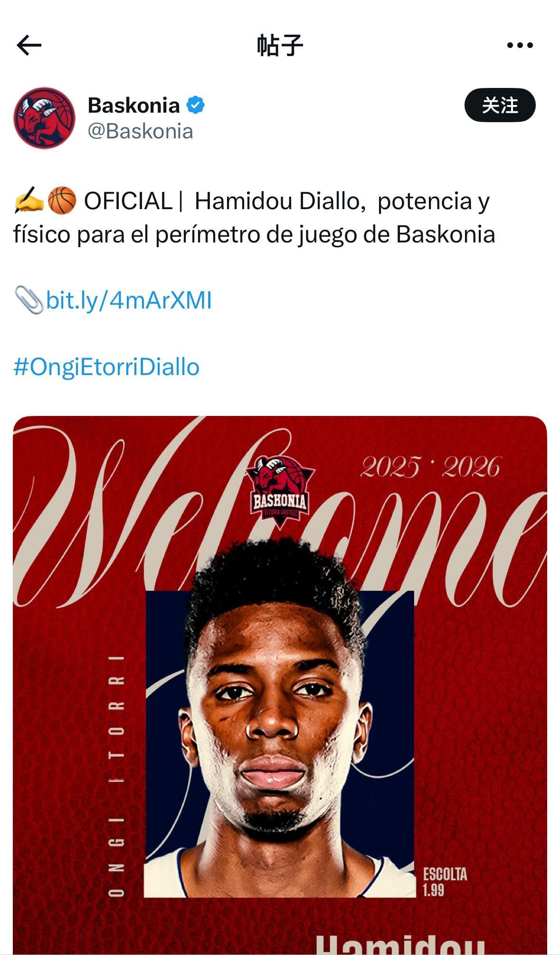Tap the basketball emoji in the post
The height and width of the screenshot is (955, 560).
click(x=62, y=200)
